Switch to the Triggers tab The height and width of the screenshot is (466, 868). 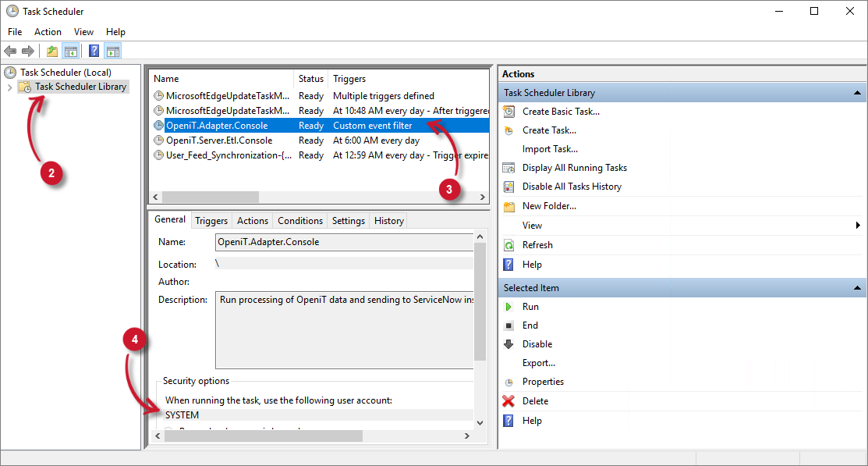click(x=211, y=220)
